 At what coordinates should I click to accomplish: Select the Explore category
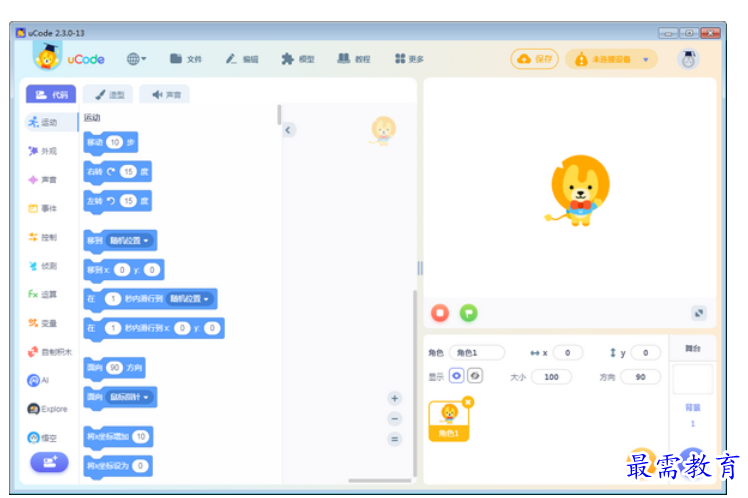48,409
